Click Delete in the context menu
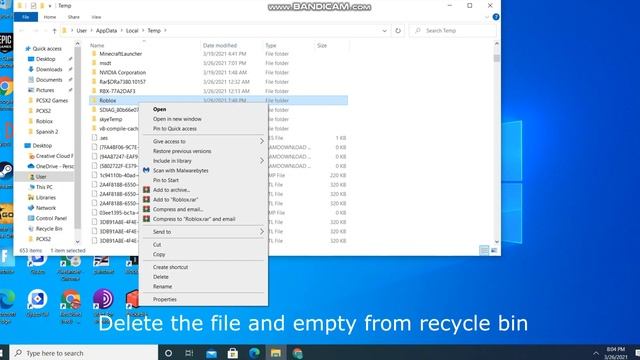 point(160,277)
